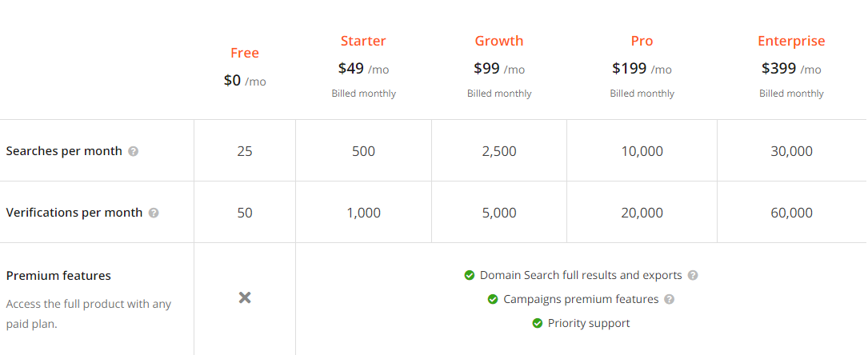The height and width of the screenshot is (355, 868).
Task: Click the Priority support text
Action: [x=589, y=324]
